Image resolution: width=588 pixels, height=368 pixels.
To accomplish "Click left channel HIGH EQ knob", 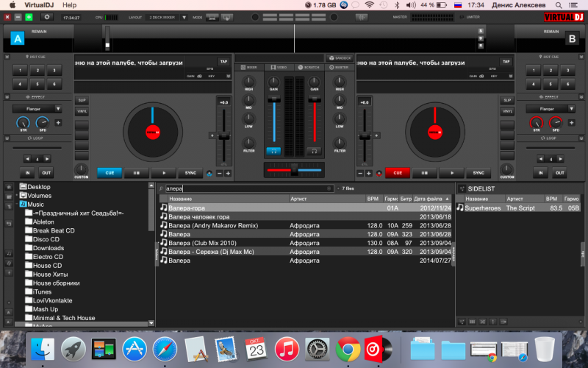I will click(x=249, y=82).
